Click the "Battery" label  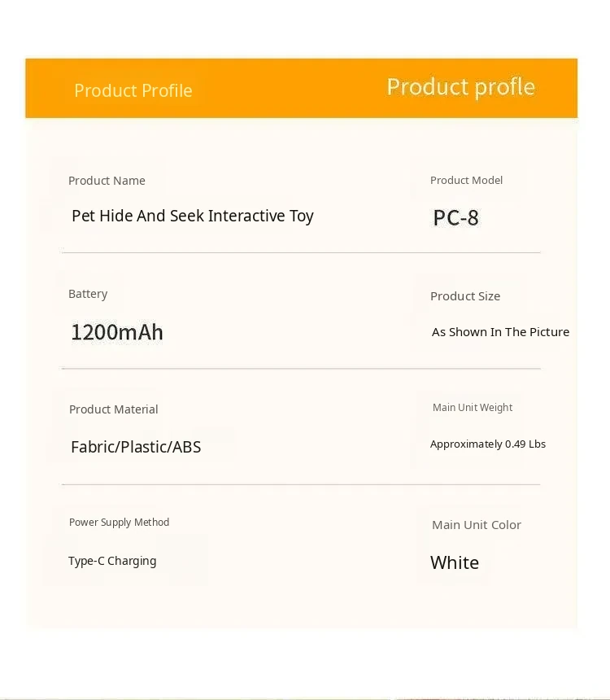(x=88, y=294)
